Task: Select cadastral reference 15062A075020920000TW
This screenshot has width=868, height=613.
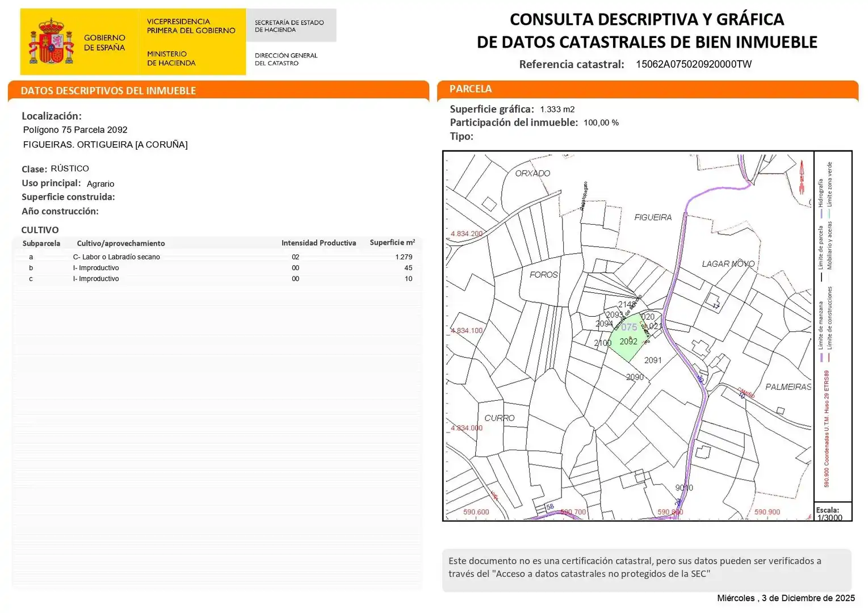Action: tap(694, 64)
